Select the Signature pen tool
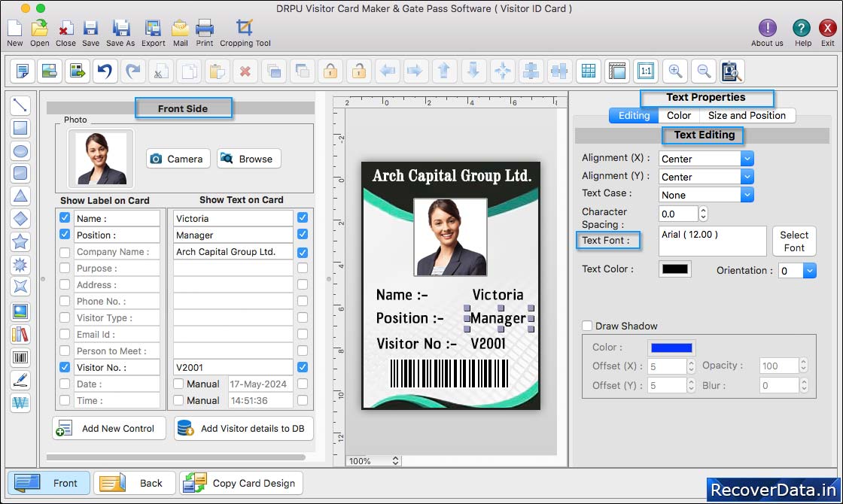843x504 pixels. (x=20, y=380)
